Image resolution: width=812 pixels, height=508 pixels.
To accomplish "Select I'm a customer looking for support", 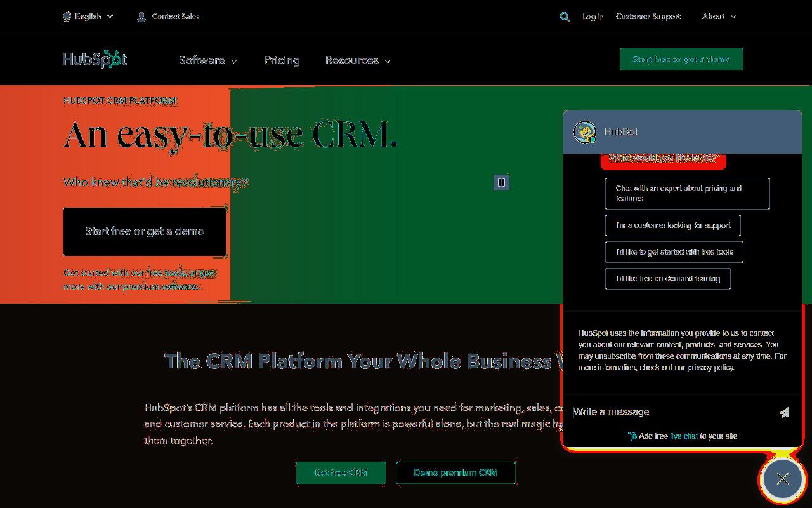I will click(x=672, y=225).
